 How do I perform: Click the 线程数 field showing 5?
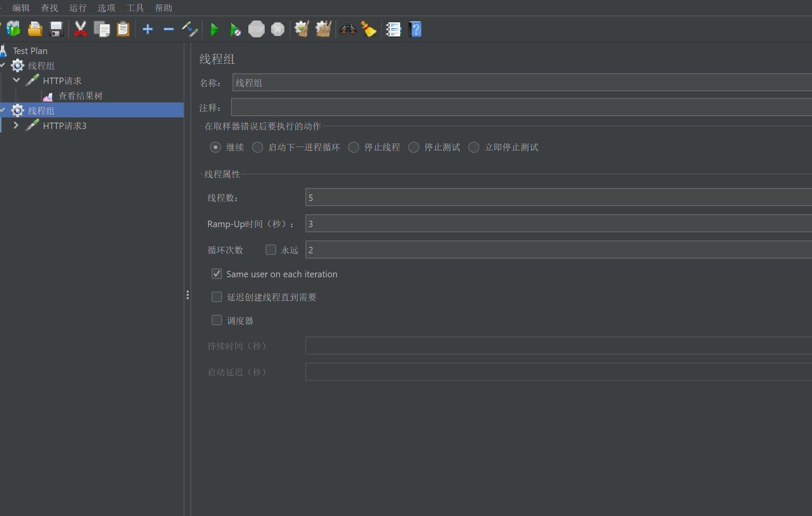click(558, 197)
